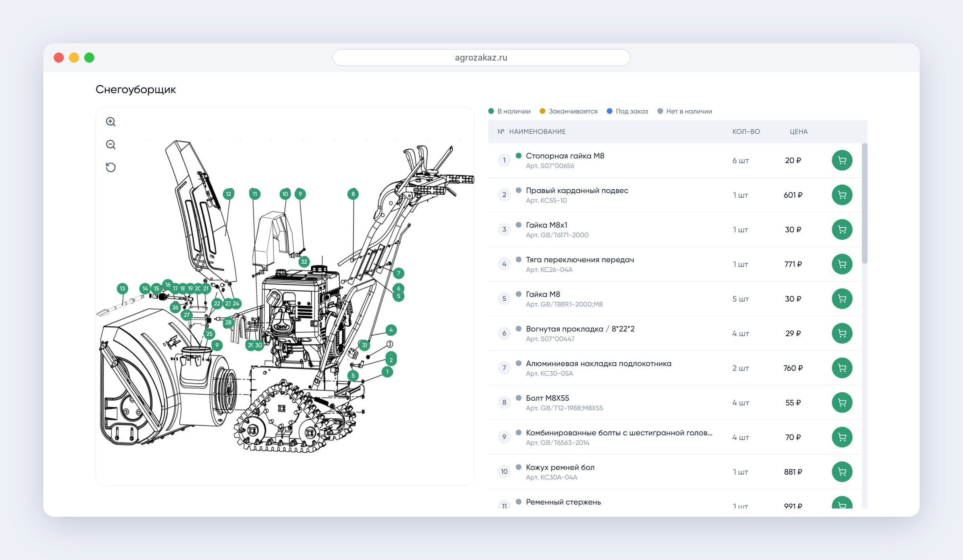Select diagram marker number 10
Viewport: 963px width, 560px height.
click(x=285, y=194)
